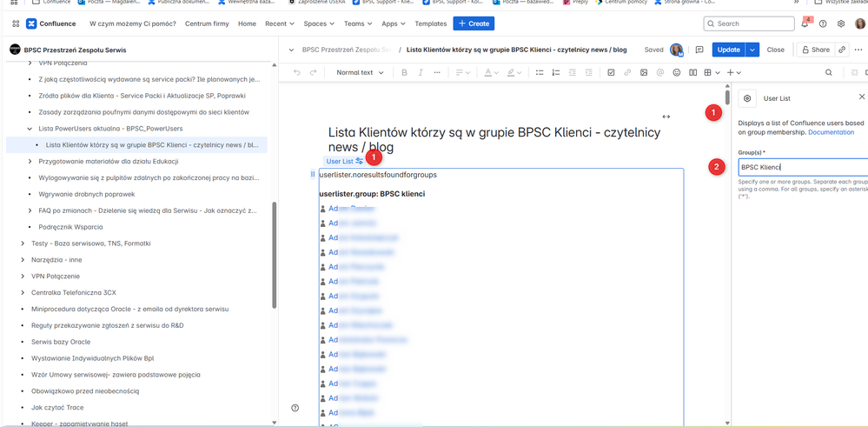Open the Normal text style dropdown
This screenshot has height=427, width=868.
click(x=360, y=72)
